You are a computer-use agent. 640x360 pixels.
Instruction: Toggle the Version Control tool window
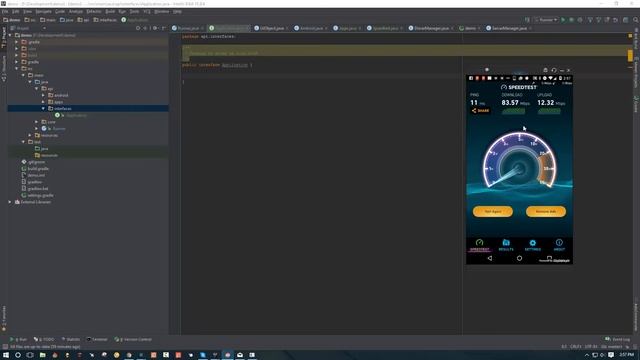(x=133, y=339)
